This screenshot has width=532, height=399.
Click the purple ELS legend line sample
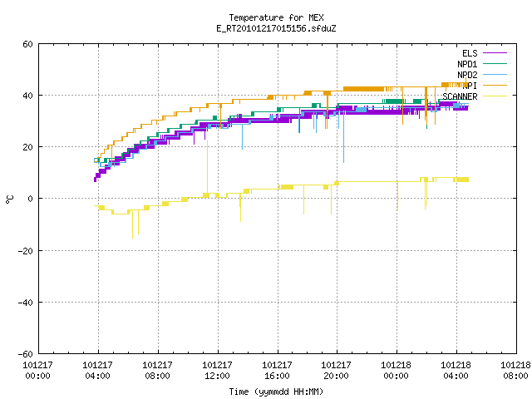coord(495,53)
